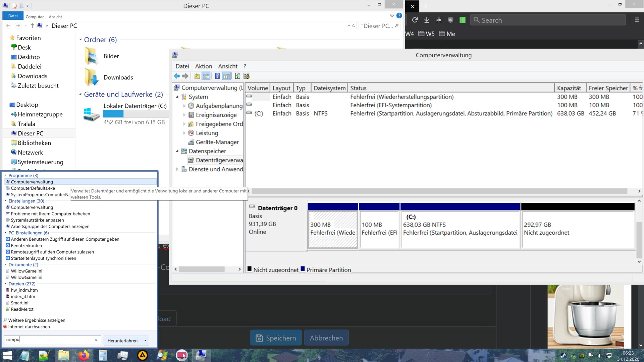Expand Dienste und Anwendungen node
This screenshot has width=644, height=362.
pyautogui.click(x=177, y=169)
